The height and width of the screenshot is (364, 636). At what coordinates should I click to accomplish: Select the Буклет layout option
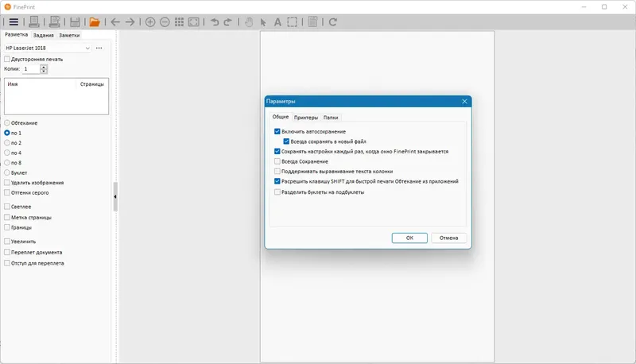(7, 172)
